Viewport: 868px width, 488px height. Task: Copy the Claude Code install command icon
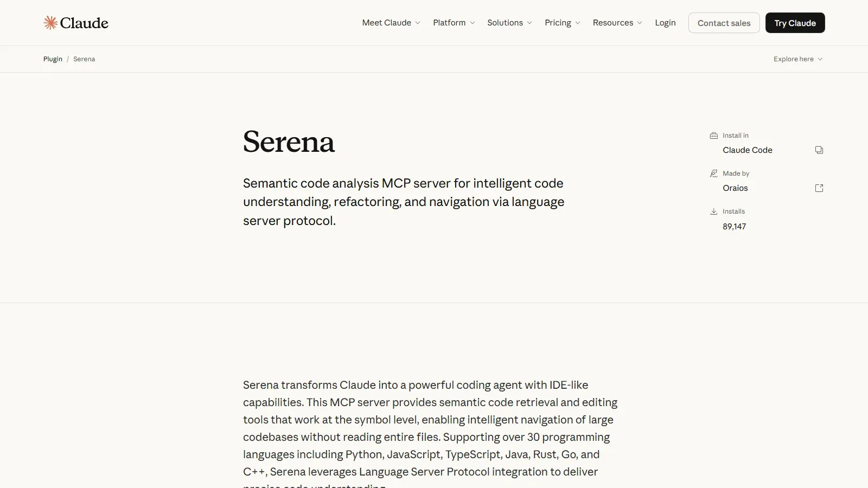coord(819,150)
